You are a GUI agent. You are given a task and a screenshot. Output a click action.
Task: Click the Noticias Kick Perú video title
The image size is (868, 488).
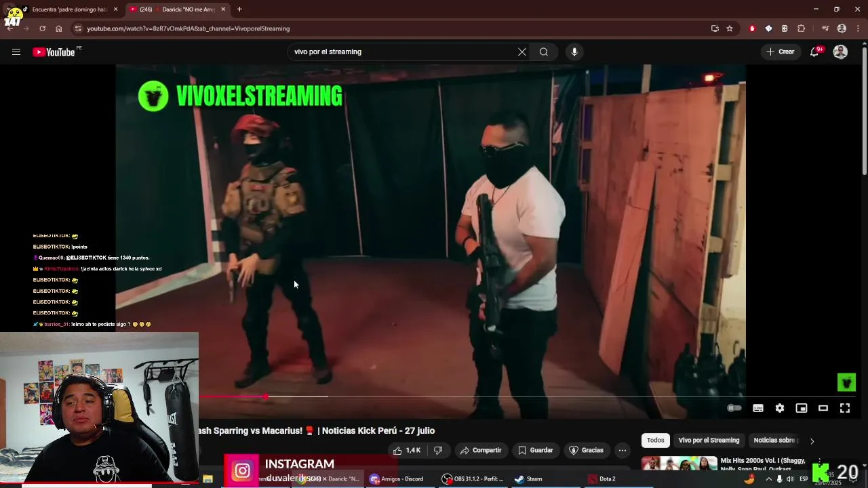(317, 430)
